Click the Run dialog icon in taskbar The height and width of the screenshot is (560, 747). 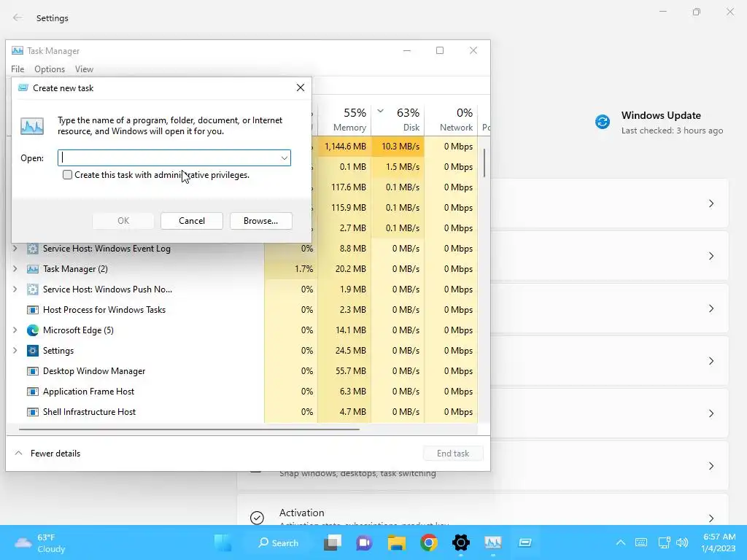coord(525,542)
